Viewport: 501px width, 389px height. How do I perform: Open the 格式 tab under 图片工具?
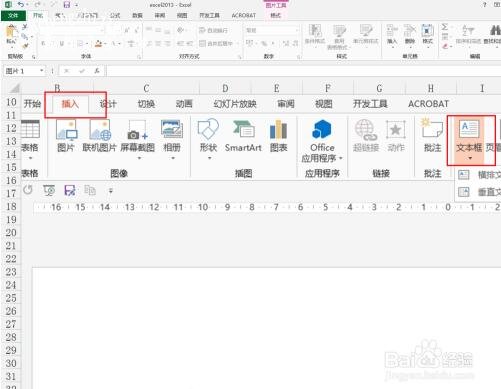point(275,16)
